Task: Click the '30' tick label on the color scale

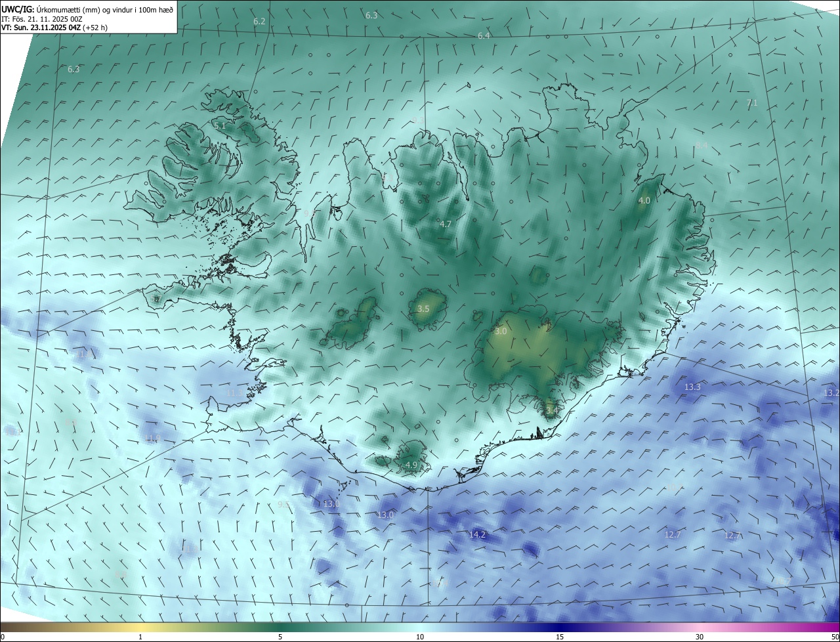Action: (700, 637)
